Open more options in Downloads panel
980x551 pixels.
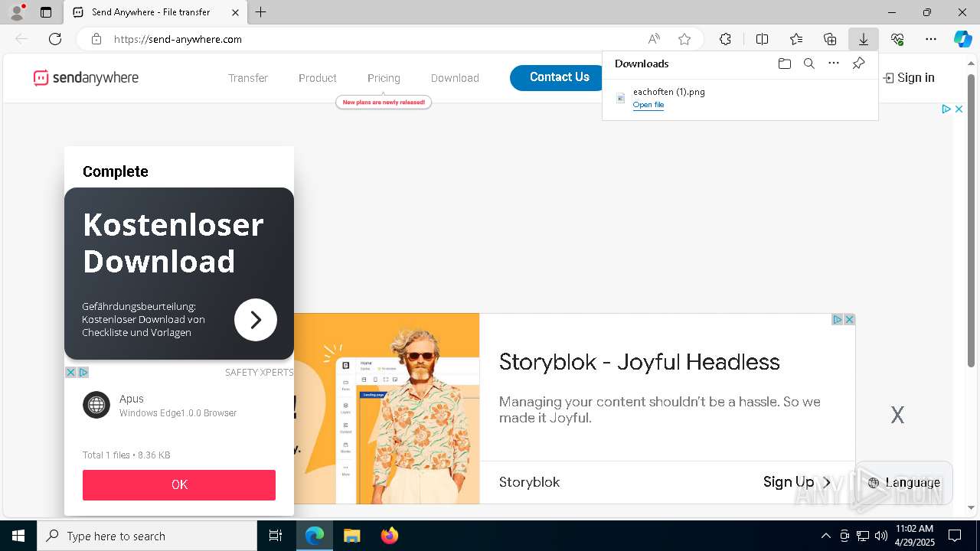[834, 64]
